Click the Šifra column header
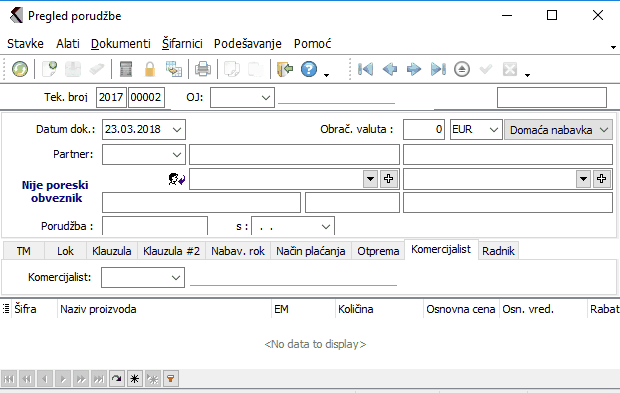The image size is (620, 393). [34, 309]
